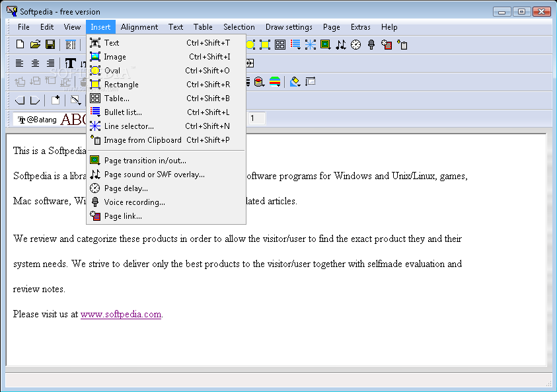Open the View menu
The image size is (557, 392).
[x=72, y=27]
